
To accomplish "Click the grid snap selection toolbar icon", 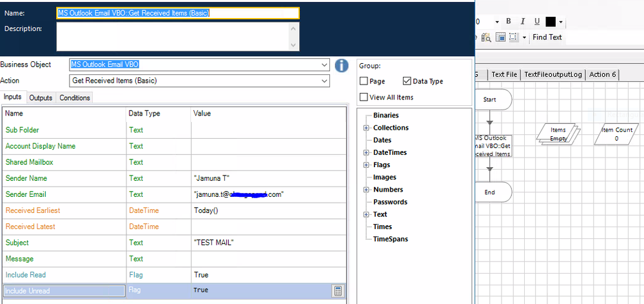I will pos(513,37).
